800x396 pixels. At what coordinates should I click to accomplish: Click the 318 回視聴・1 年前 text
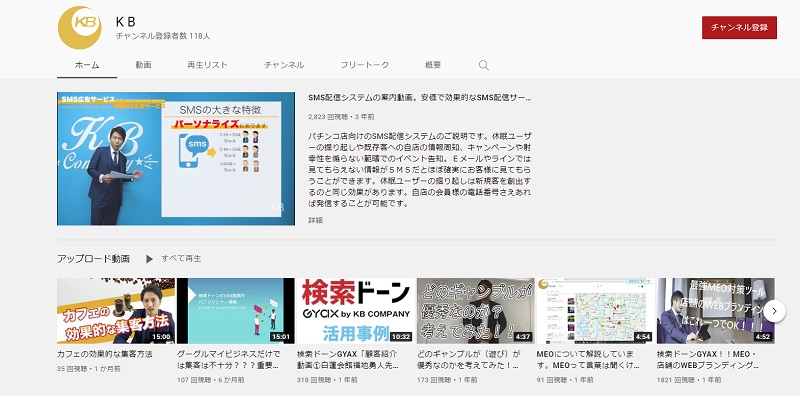(328, 380)
